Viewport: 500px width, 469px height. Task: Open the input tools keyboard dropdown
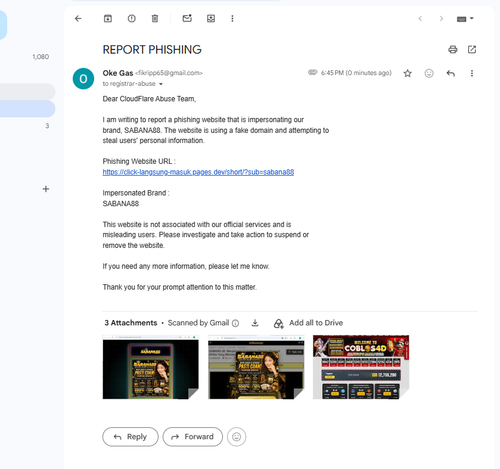click(x=465, y=19)
